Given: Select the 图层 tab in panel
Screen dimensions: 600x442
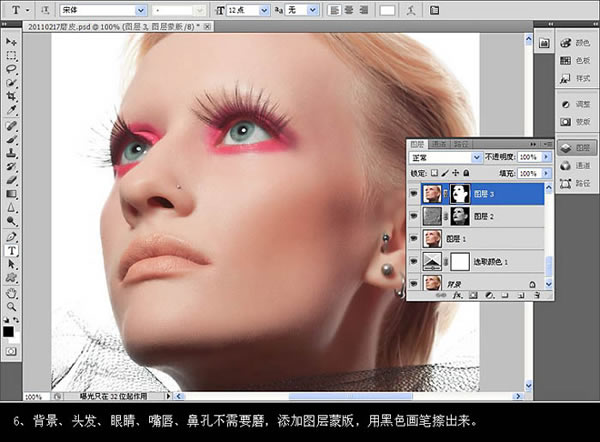Looking at the screenshot, I should point(417,144).
